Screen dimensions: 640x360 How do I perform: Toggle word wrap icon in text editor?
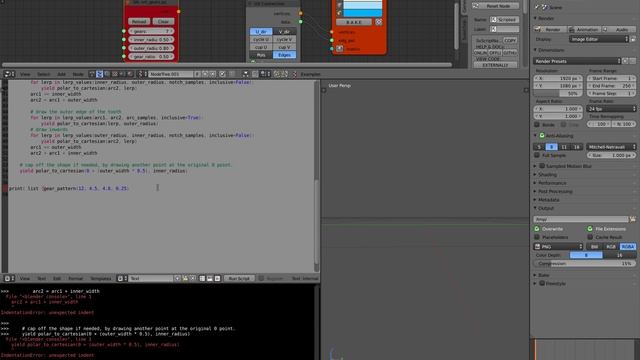[x=210, y=278]
